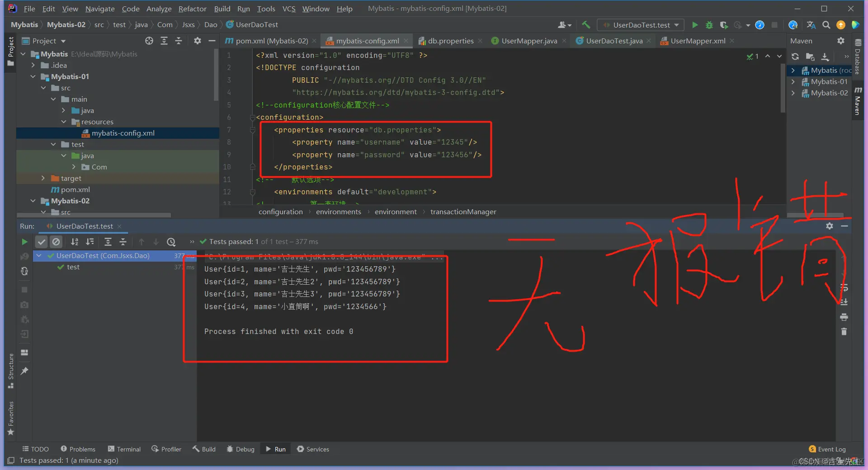This screenshot has height=470, width=868.
Task: Open the Problems tool window
Action: 78,449
